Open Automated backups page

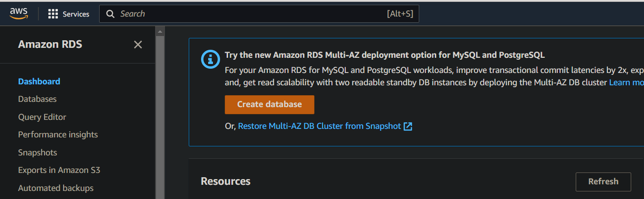tap(55, 188)
